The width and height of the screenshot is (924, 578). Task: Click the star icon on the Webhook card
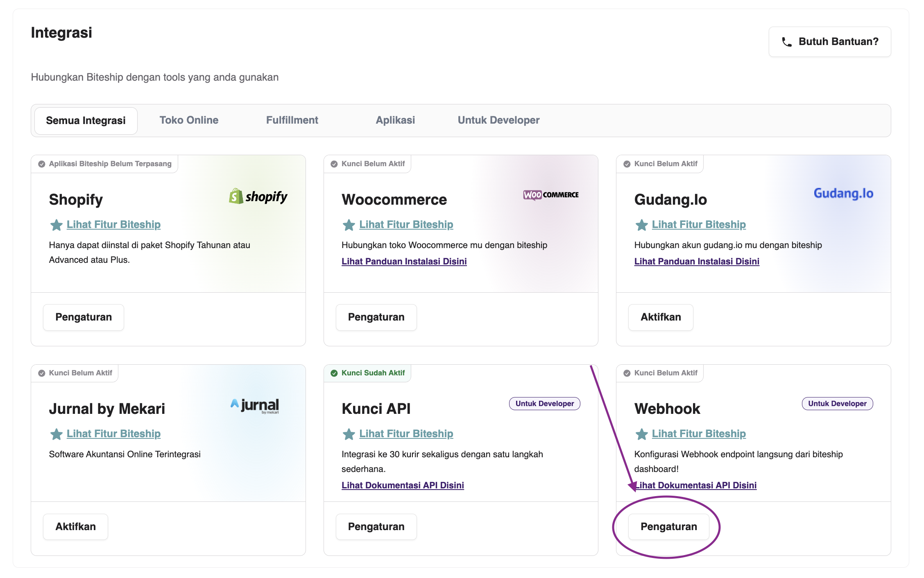pyautogui.click(x=641, y=434)
